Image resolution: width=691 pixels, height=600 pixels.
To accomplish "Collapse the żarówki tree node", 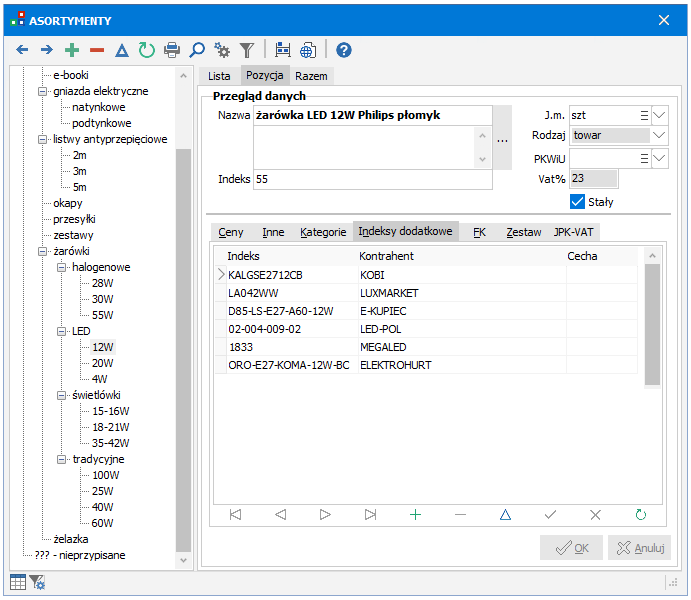I will pos(42,252).
